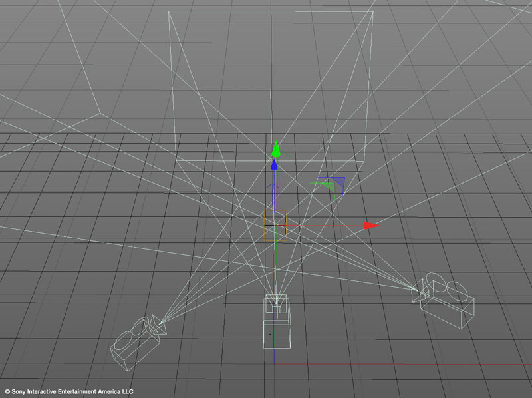The width and height of the screenshot is (532, 398).
Task: Click the red X-axis arrow handle
Action: pos(372,226)
